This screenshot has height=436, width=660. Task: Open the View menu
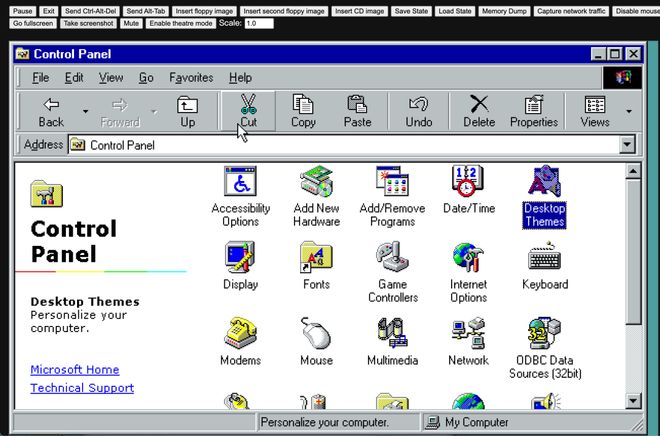[111, 77]
